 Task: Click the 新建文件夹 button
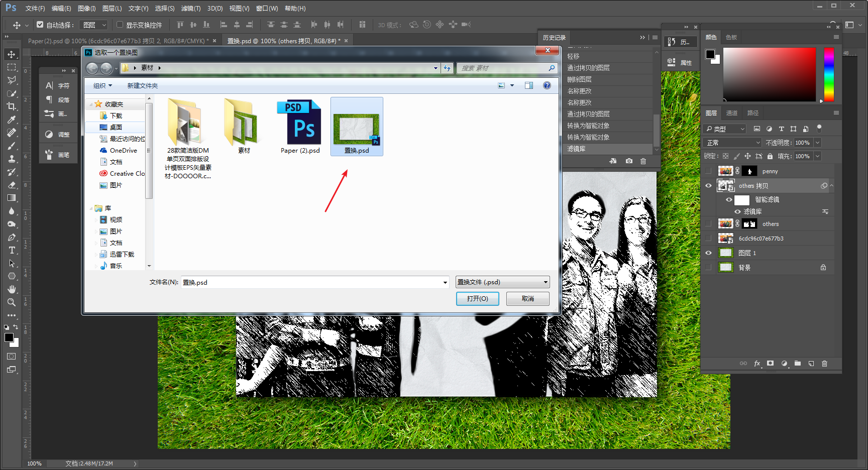click(x=143, y=86)
